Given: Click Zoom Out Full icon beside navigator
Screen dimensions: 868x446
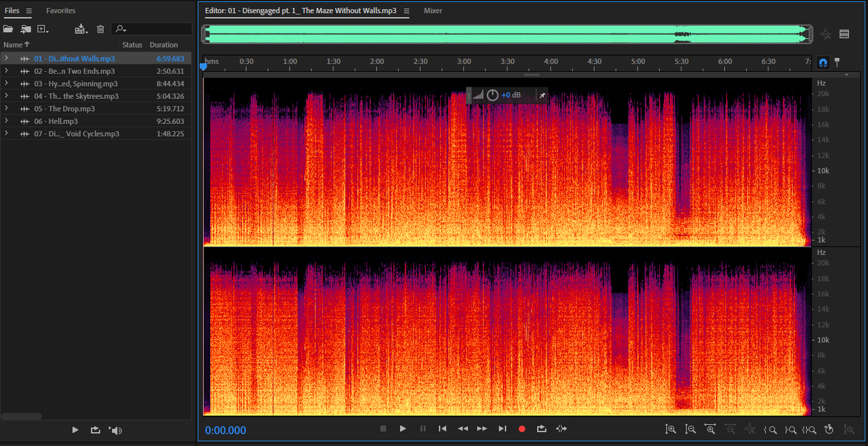Looking at the screenshot, I should pos(825,34).
